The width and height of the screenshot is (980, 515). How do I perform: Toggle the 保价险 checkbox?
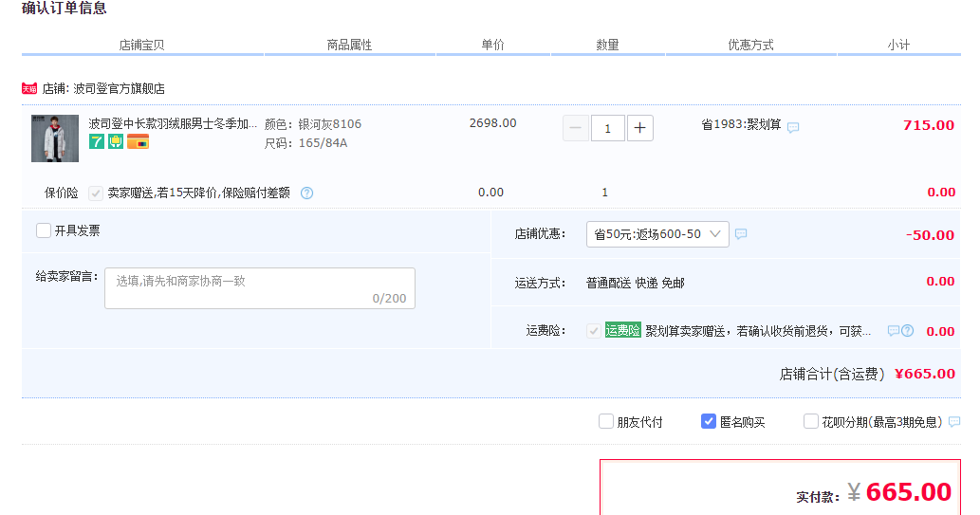96,193
